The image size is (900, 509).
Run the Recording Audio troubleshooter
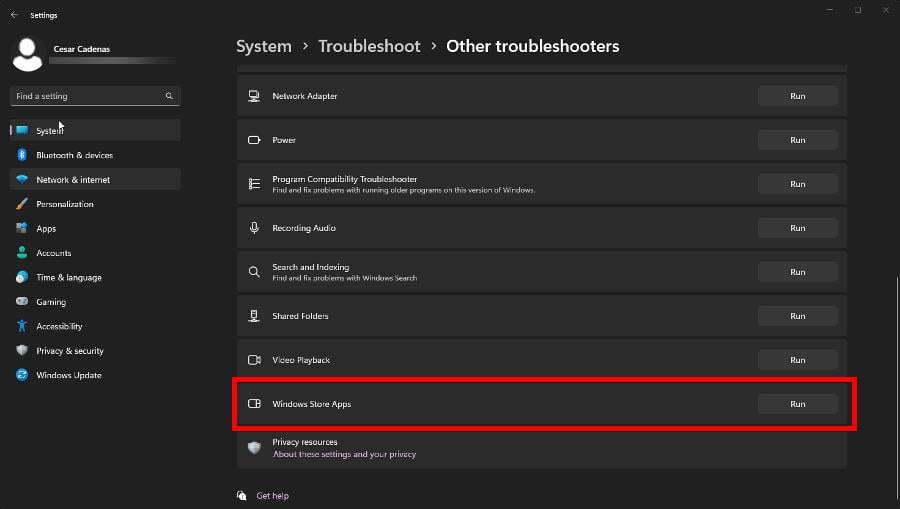tap(797, 228)
